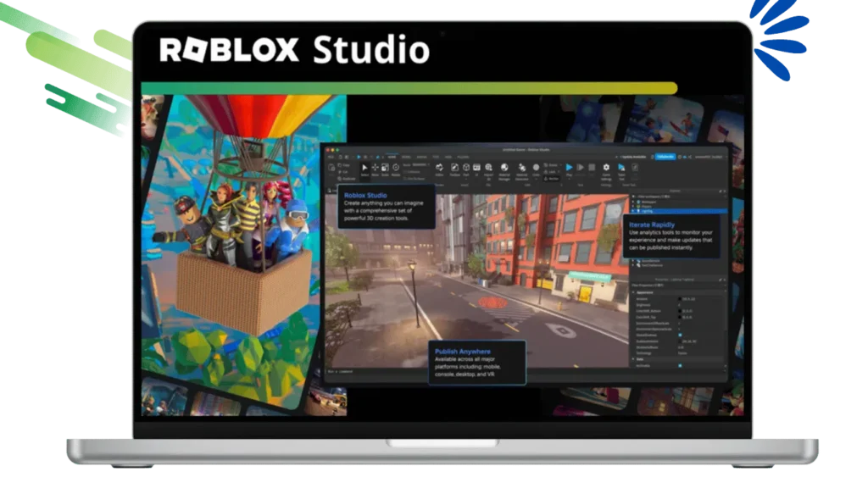The image size is (868, 488).
Task: Activate the Rotate tool
Action: tap(396, 169)
